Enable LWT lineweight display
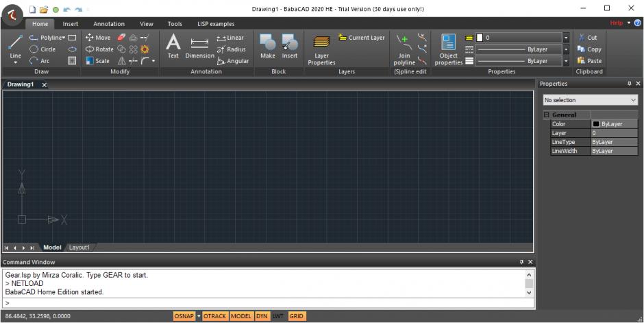The image size is (644, 323). pos(278,316)
